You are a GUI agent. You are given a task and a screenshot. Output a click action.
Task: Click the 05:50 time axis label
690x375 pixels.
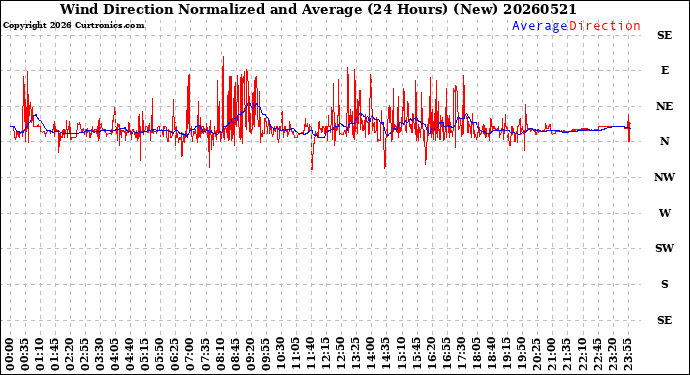click(160, 354)
